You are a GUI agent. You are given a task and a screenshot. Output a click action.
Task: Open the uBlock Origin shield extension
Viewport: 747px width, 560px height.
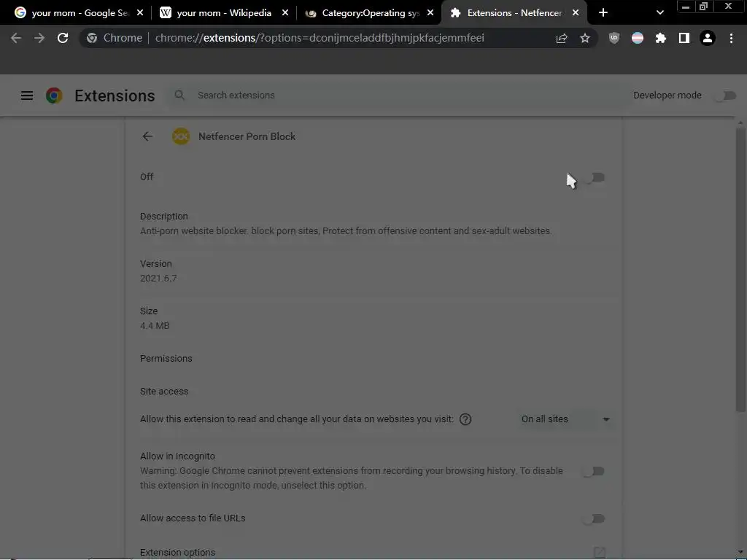(614, 38)
